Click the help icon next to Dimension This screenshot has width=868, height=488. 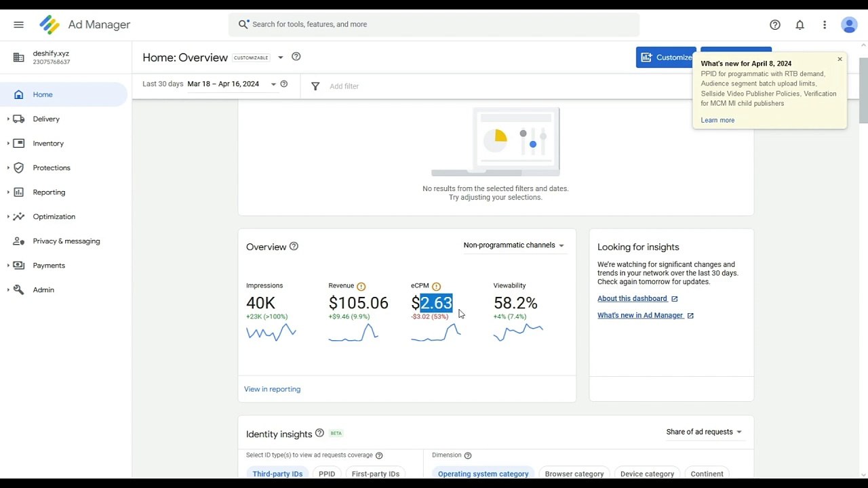(x=468, y=455)
